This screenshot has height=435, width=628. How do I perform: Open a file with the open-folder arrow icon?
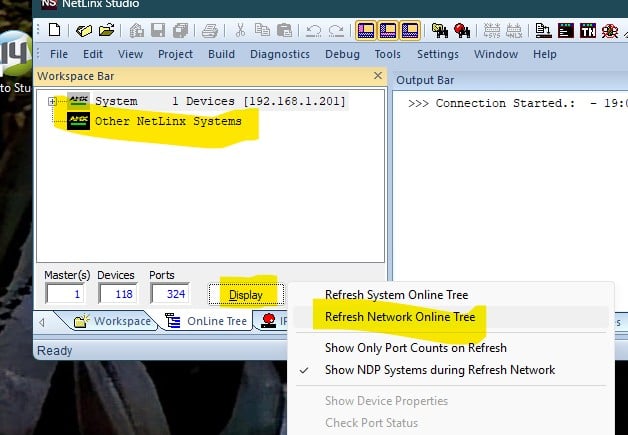pyautogui.click(x=107, y=30)
